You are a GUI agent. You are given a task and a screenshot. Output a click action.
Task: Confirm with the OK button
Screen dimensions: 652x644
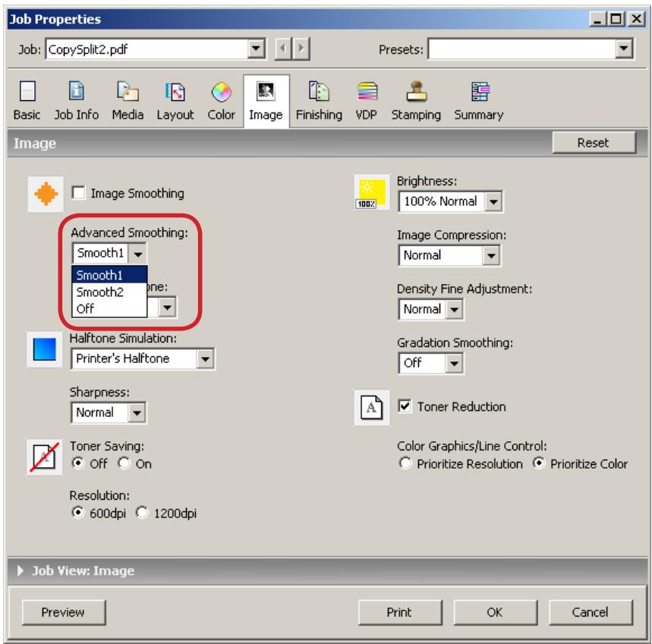pos(495,612)
